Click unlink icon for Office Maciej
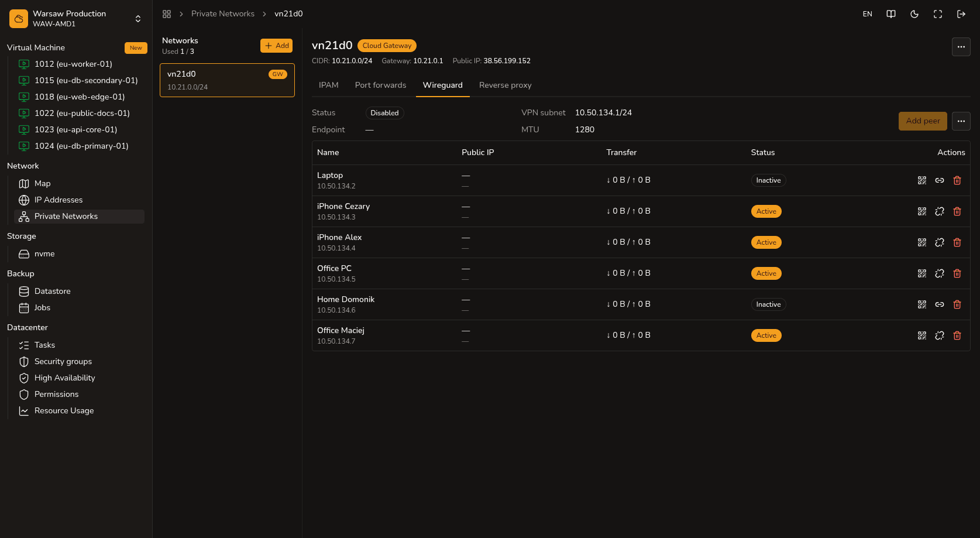The width and height of the screenshot is (980, 538). (940, 335)
